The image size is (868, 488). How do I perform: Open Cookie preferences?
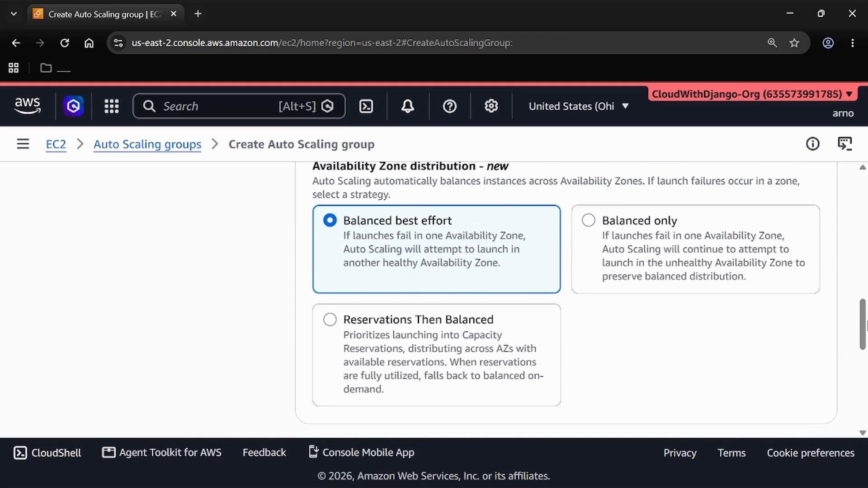[x=811, y=453]
